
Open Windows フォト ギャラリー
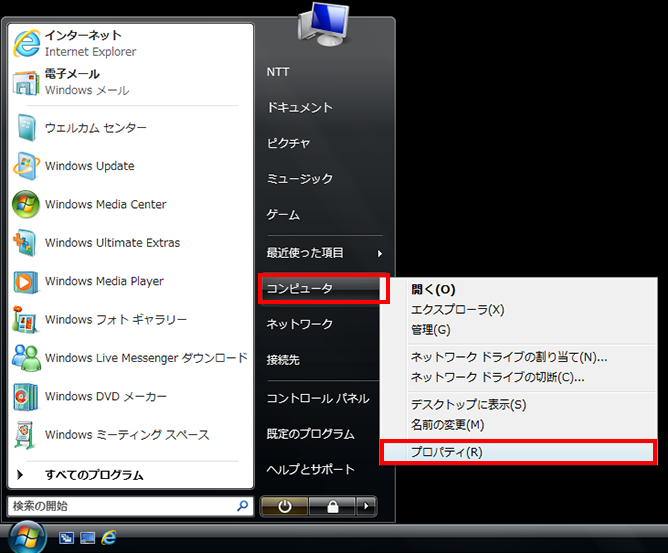click(115, 320)
